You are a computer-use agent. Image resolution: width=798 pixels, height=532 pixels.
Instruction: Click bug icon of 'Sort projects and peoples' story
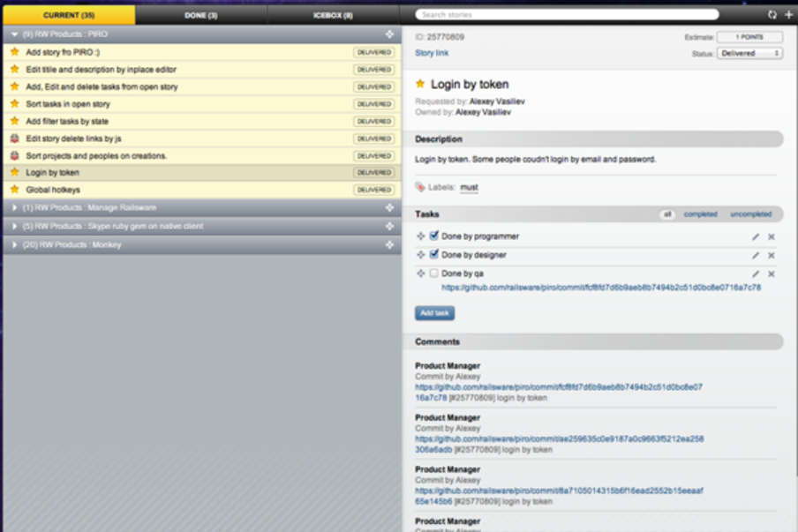pyautogui.click(x=15, y=155)
